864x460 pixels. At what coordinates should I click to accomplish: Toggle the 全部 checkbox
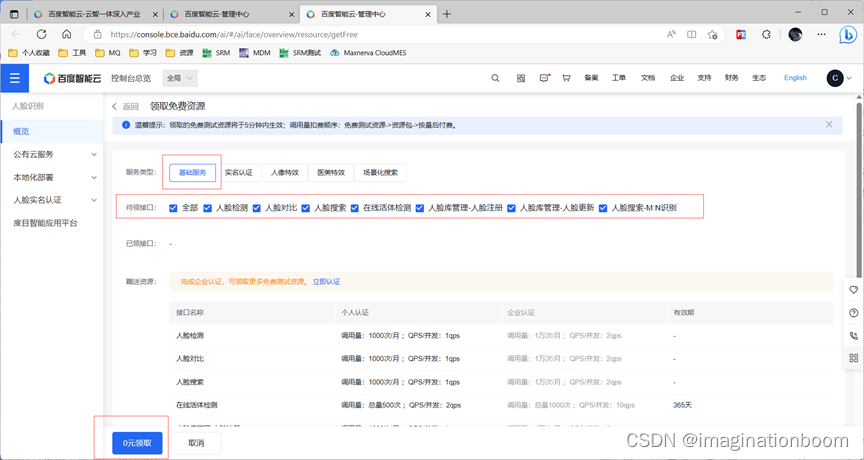click(x=173, y=208)
